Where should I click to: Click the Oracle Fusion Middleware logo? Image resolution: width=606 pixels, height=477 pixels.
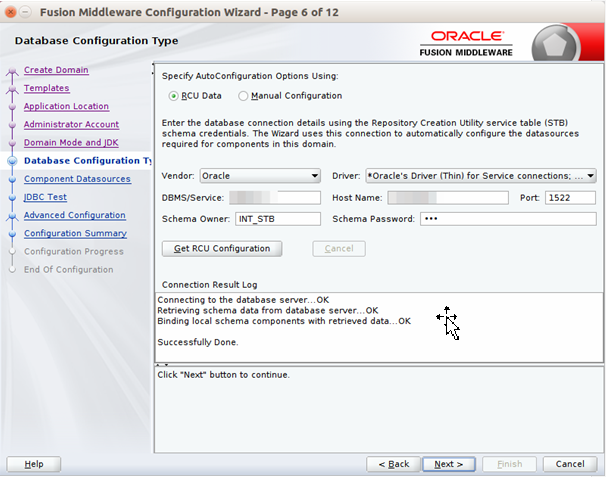tap(466, 43)
